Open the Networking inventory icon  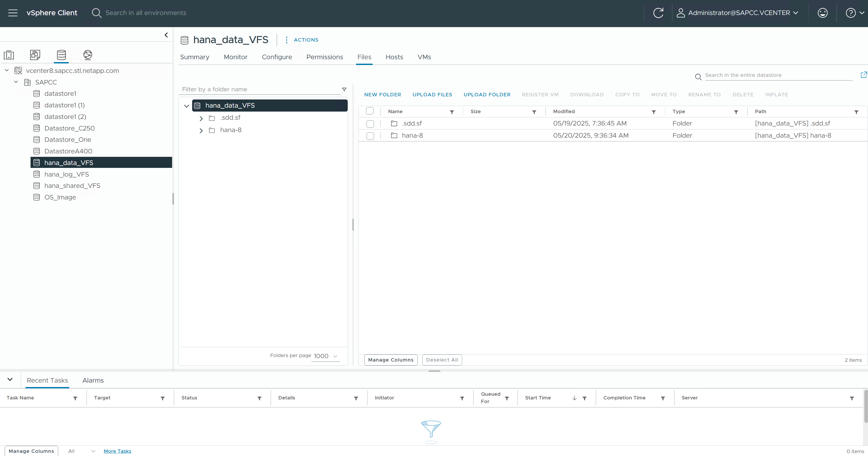point(88,54)
